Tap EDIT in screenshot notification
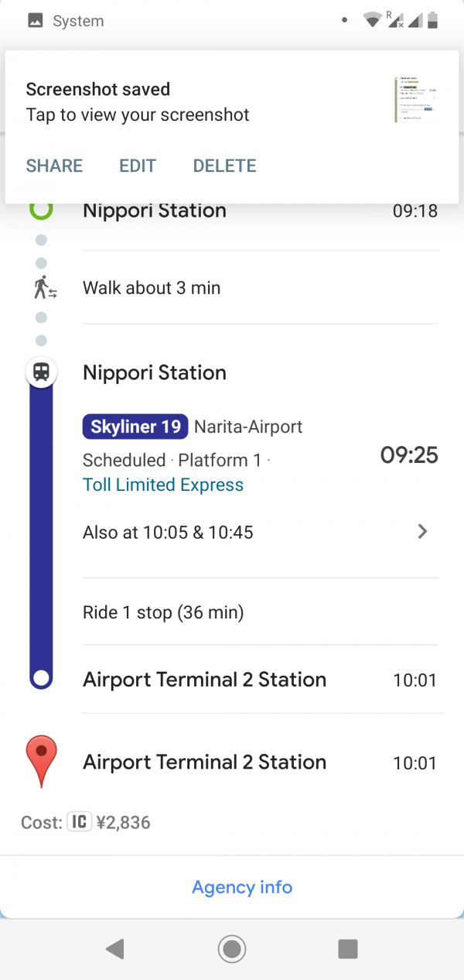 tap(138, 166)
